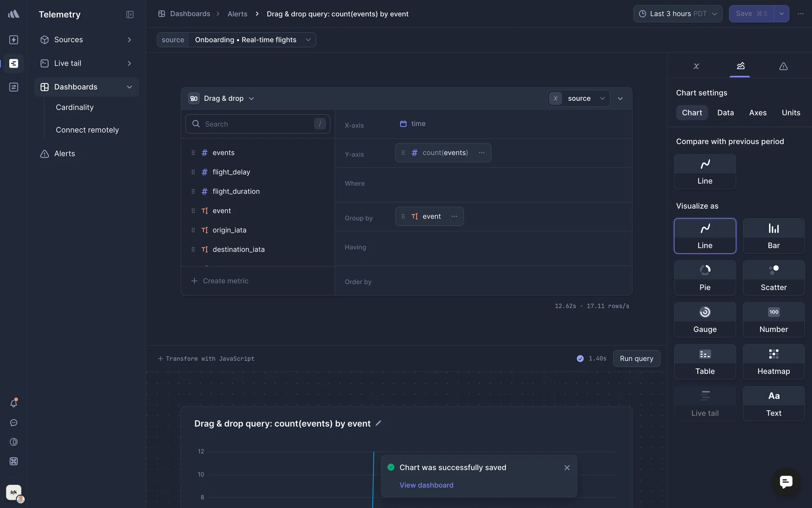Choose Heatmap visualization option
The width and height of the screenshot is (812, 508).
pos(774,362)
